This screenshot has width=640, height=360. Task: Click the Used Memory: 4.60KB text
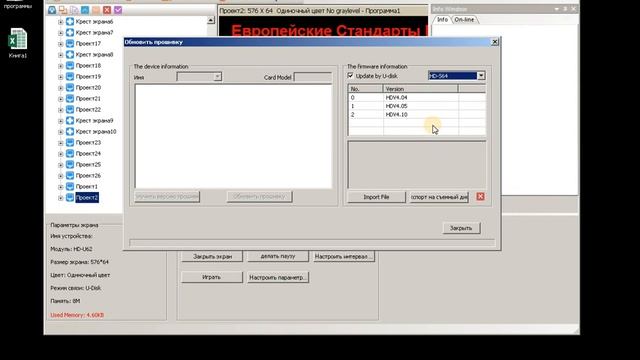pos(77,315)
